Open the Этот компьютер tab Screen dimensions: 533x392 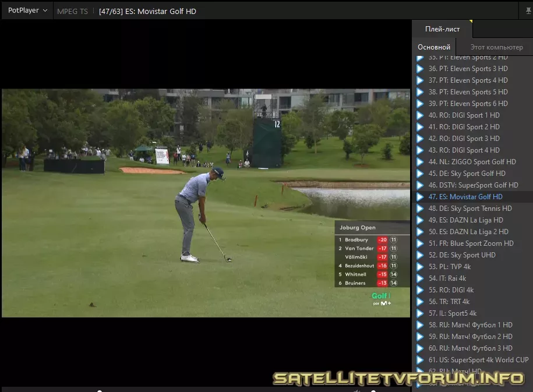(x=496, y=47)
